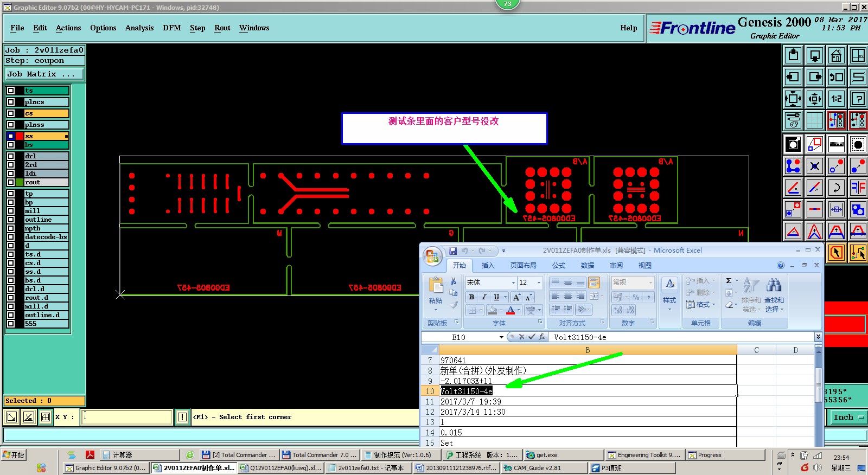This screenshot has height=475, width=868.
Task: Open the font name dropdown in Excel
Action: pos(513,283)
